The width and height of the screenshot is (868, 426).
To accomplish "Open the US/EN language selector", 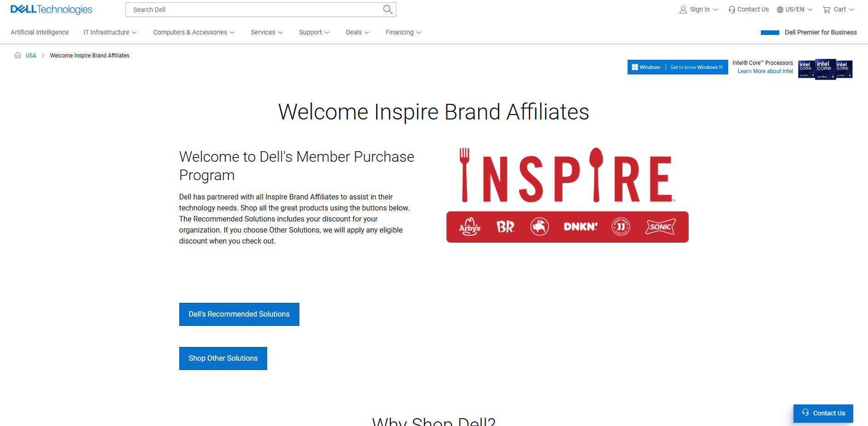I will coord(794,10).
